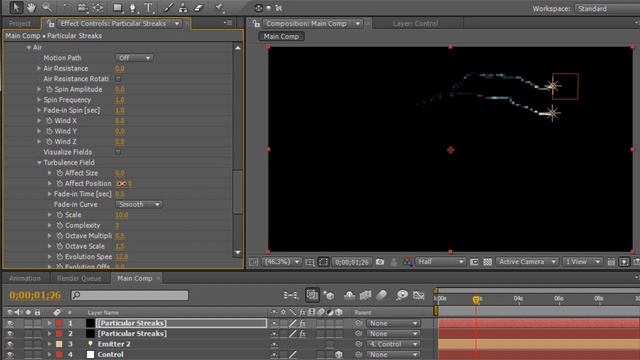Click the Emitter 2 label color swatch
This screenshot has width=640, height=360.
tap(59, 344)
